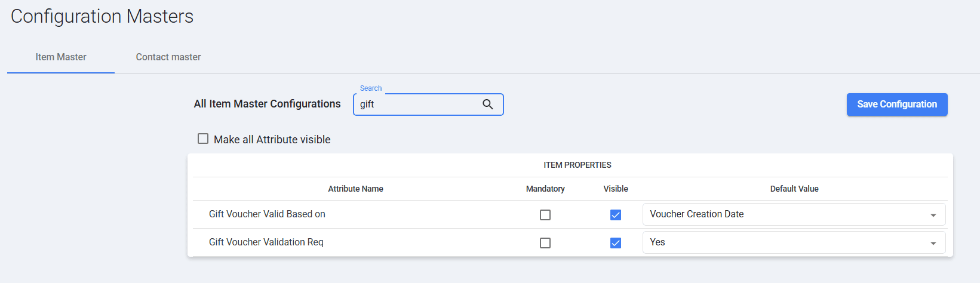Click the Mandatory column header

click(545, 189)
